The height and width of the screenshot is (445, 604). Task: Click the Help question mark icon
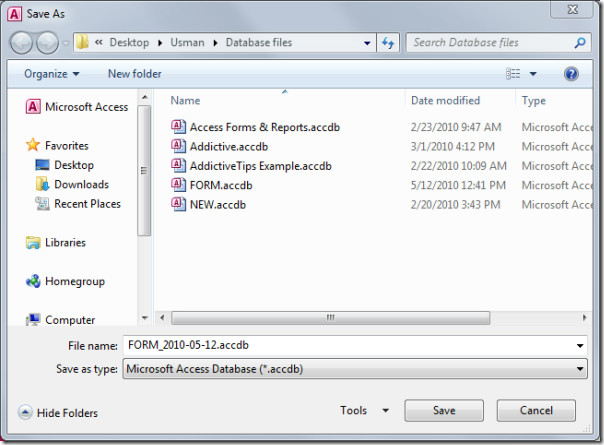pos(571,74)
